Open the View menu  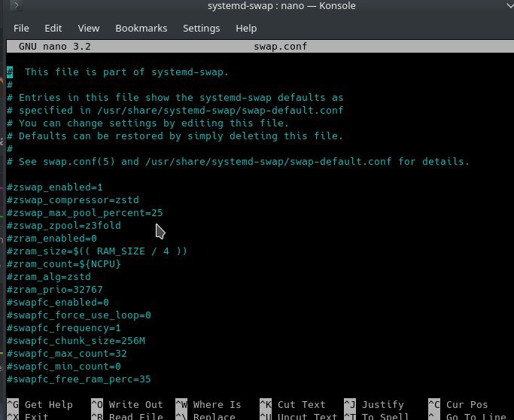click(89, 29)
